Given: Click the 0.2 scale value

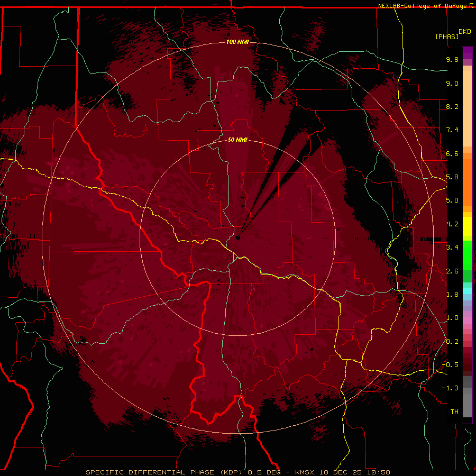Looking at the screenshot, I should (x=452, y=342).
